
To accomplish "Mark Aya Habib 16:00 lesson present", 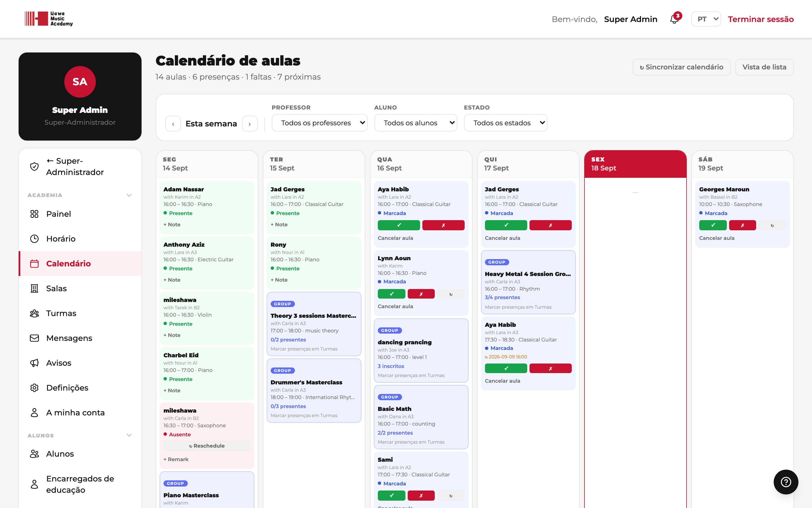I will click(399, 225).
